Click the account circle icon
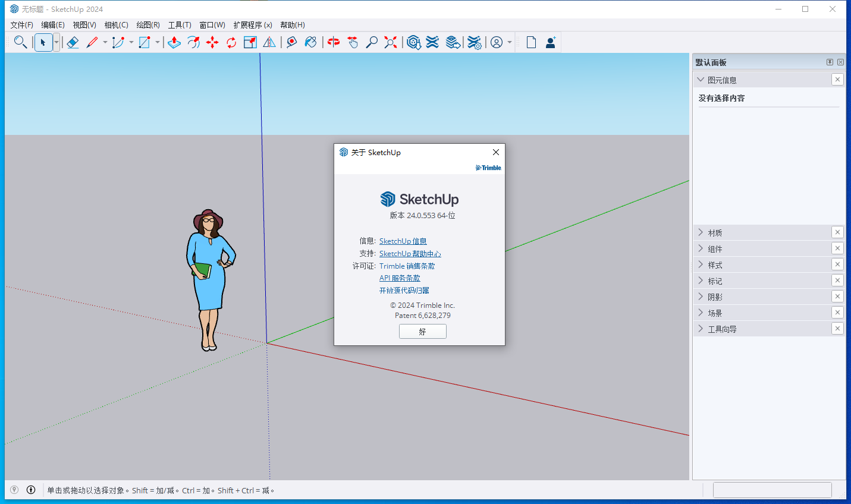Image resolution: width=851 pixels, height=504 pixels. coord(497,42)
